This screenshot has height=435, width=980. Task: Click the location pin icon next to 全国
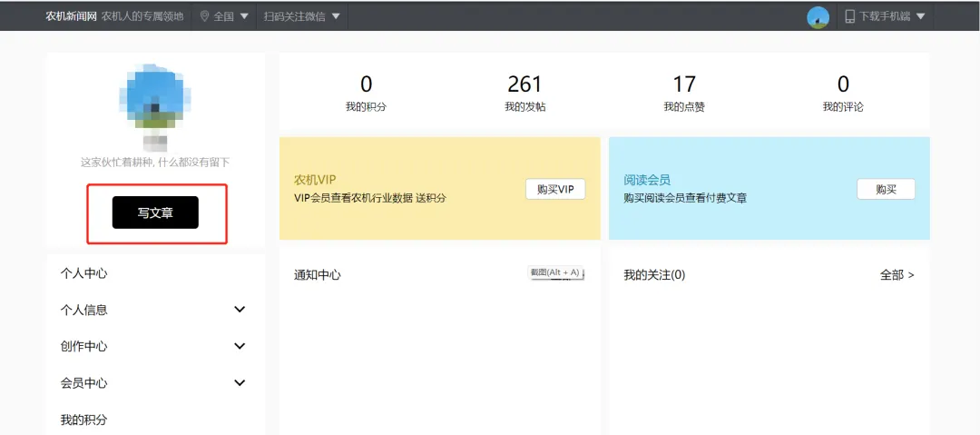coord(204,16)
